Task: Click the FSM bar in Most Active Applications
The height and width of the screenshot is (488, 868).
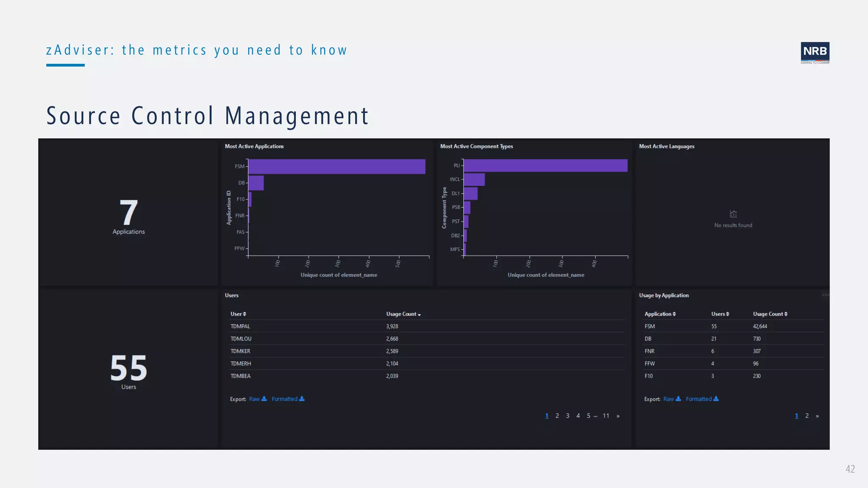Action: pos(337,166)
